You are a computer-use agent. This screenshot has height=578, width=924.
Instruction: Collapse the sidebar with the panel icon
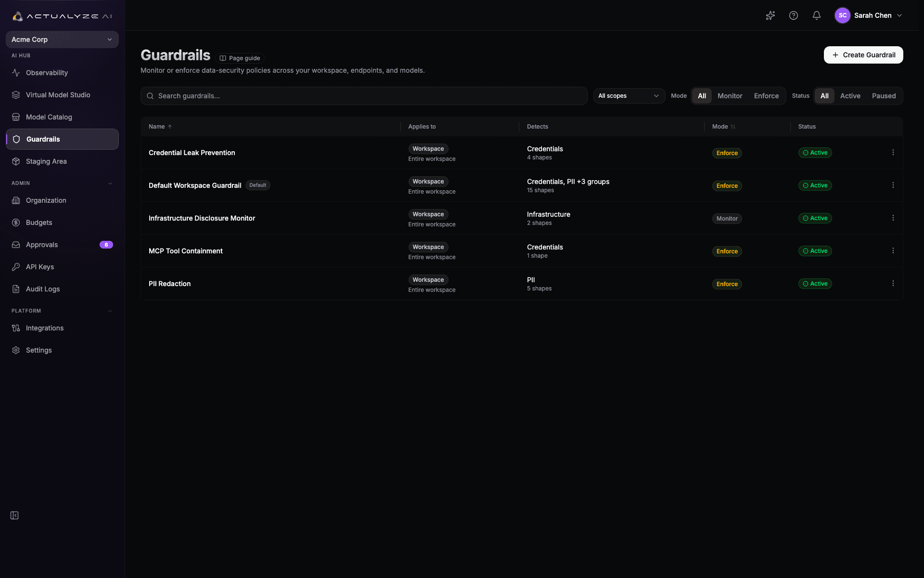(x=14, y=515)
